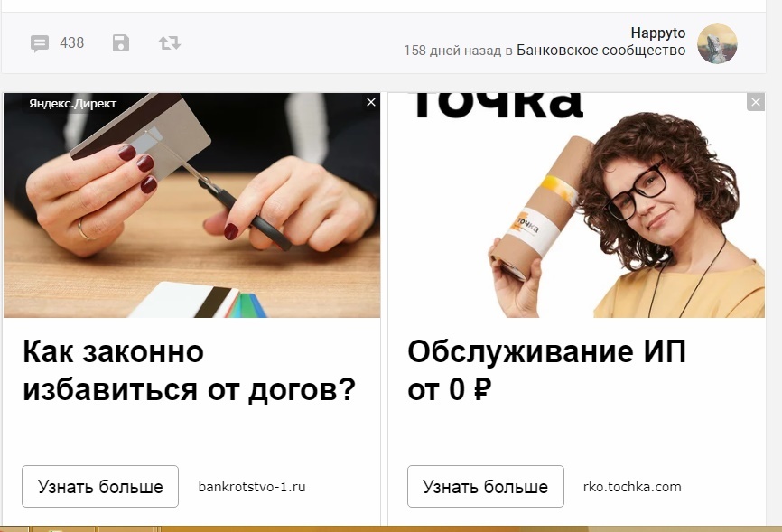Viewport: 782px width, 532px height.
Task: Click the 438 comments count
Action: [72, 43]
